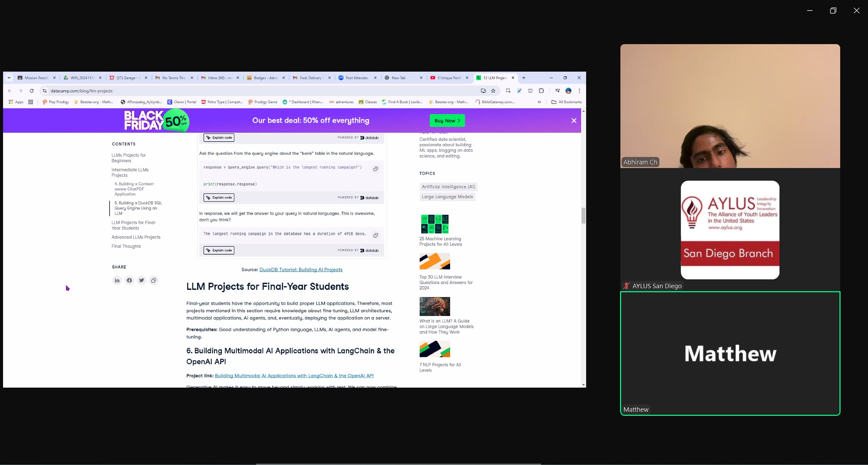868x465 pixels.
Task: Show more bookmarks chevron
Action: [x=539, y=102]
